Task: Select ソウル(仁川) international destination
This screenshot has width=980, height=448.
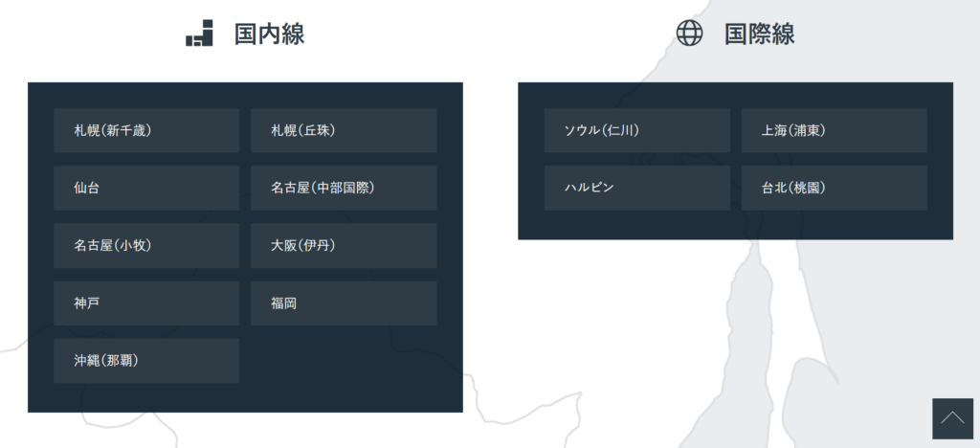Action: [x=636, y=130]
